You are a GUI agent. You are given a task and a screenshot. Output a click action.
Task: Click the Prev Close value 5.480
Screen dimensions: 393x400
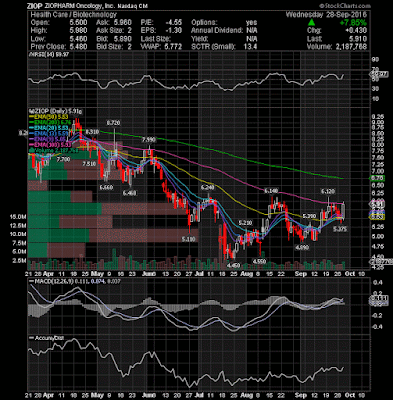[x=79, y=47]
